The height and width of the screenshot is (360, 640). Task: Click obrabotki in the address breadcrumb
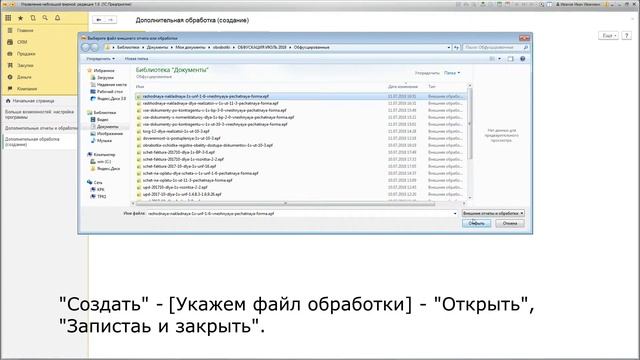pyautogui.click(x=221, y=47)
